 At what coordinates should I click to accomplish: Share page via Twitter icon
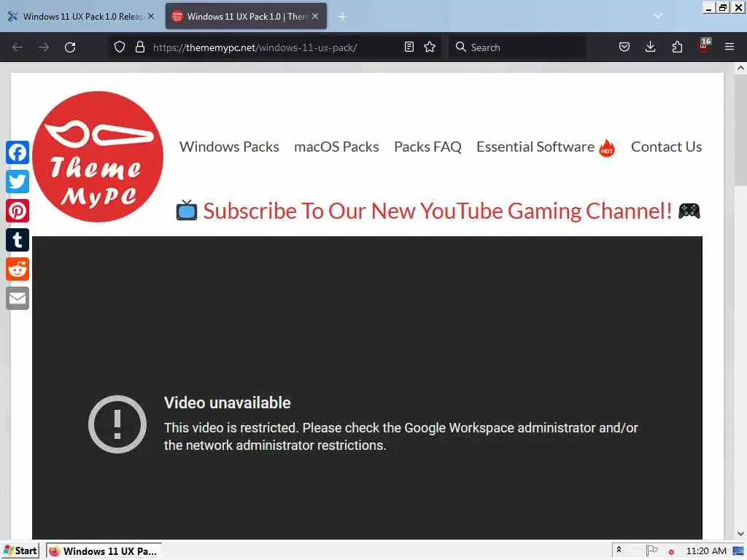pyautogui.click(x=18, y=182)
